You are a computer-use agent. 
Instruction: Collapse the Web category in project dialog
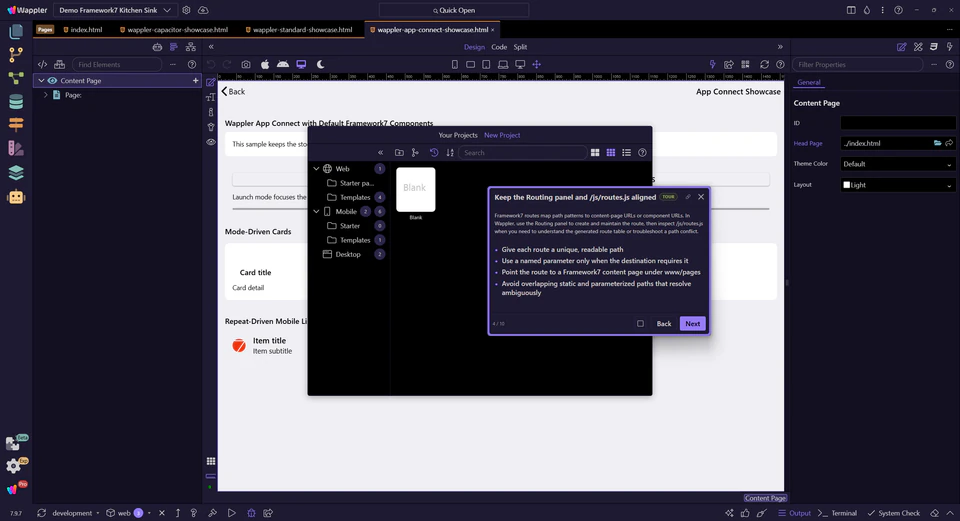(x=317, y=168)
